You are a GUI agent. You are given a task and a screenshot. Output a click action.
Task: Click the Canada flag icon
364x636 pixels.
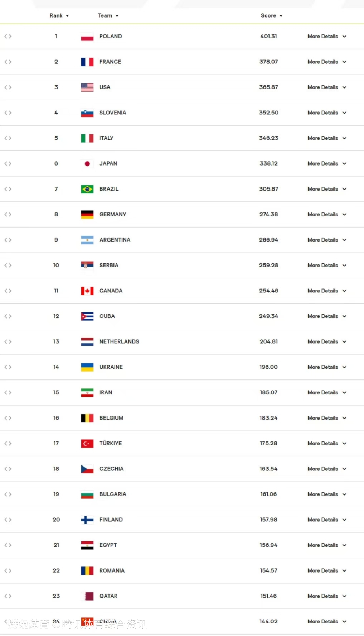87,291
